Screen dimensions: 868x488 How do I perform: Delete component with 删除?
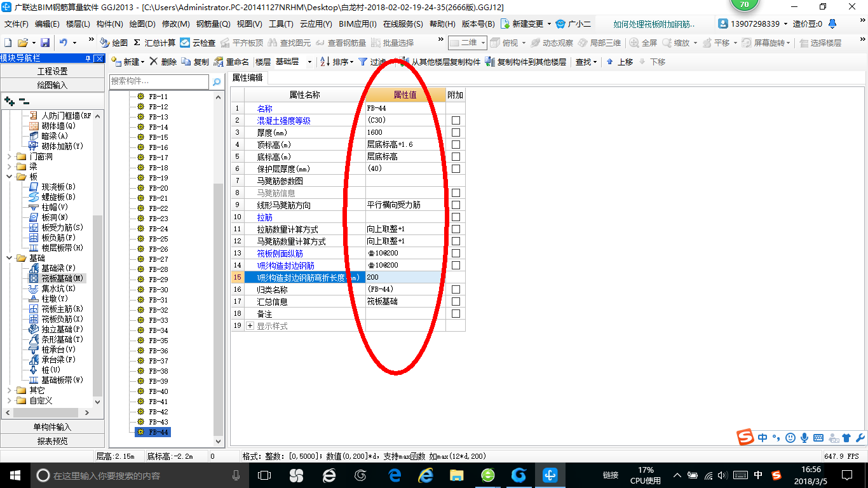163,62
